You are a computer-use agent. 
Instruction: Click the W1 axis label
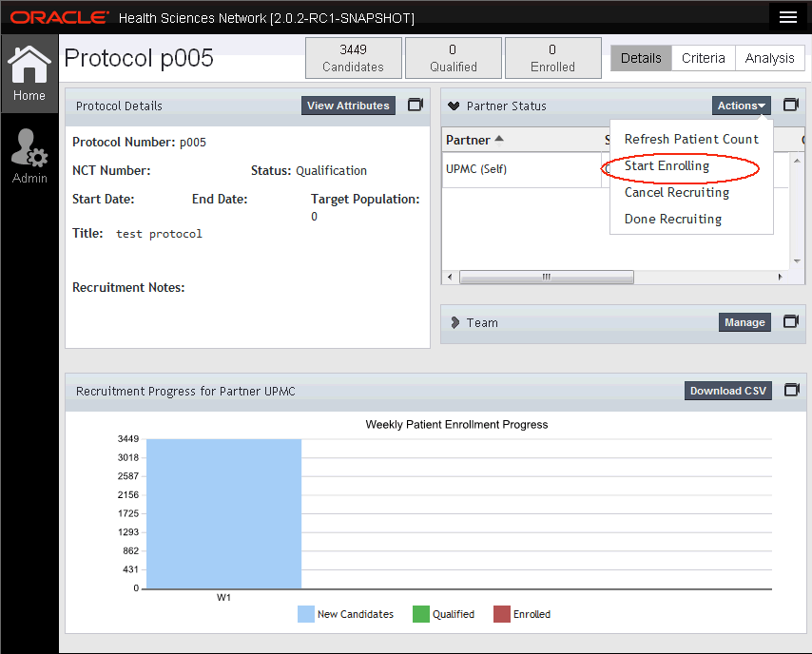point(223,598)
